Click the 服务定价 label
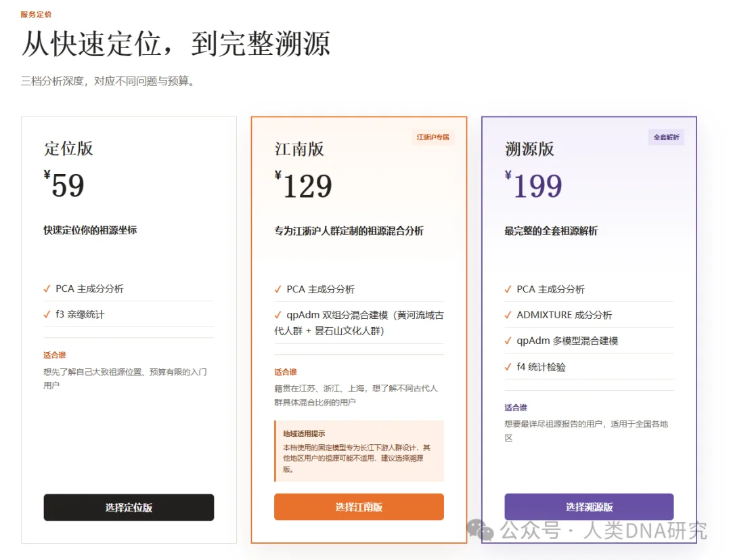Image resolution: width=731 pixels, height=560 pixels. (36, 14)
